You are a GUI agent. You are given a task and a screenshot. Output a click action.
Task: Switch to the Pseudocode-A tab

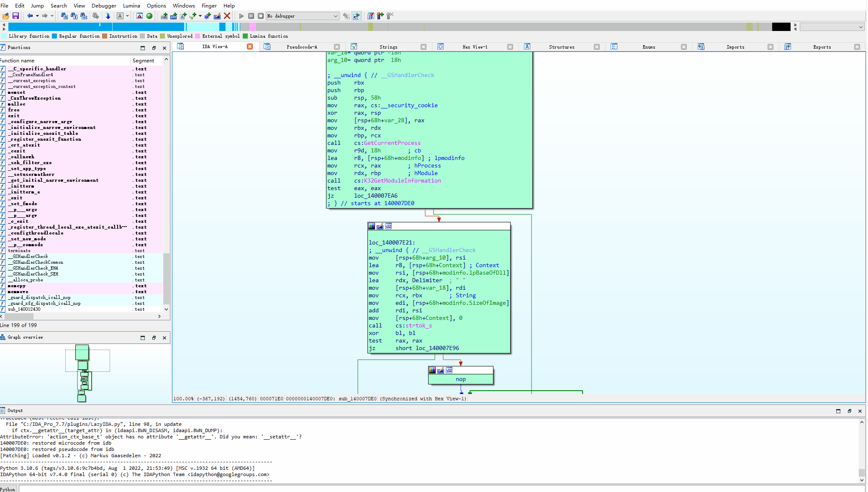302,47
